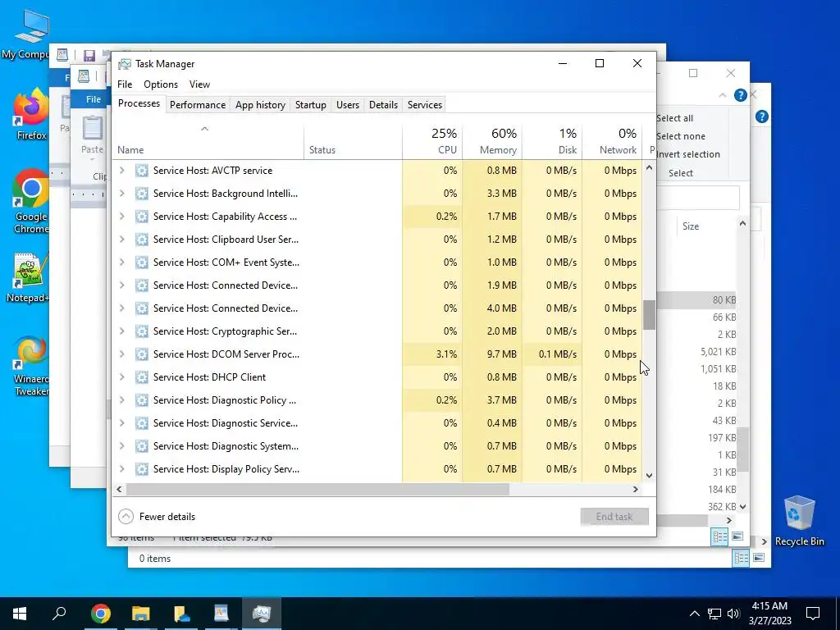This screenshot has height=630, width=840.
Task: Click the Windows Start button
Action: [x=20, y=613]
